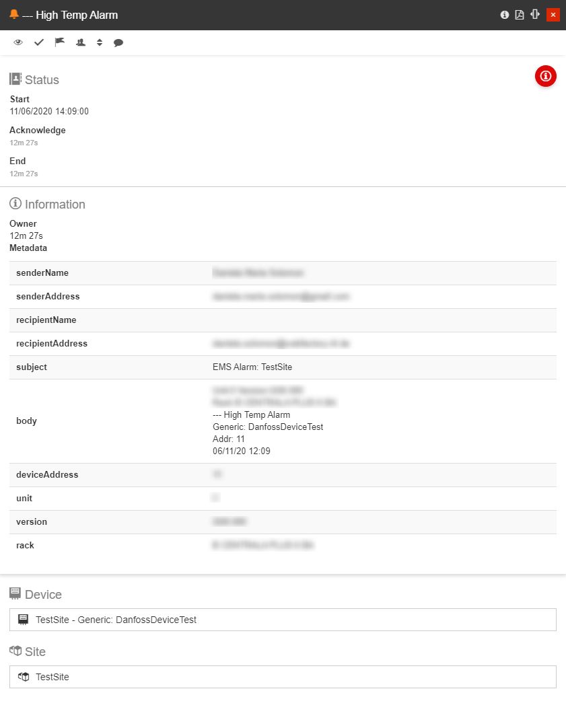Select the body row in metadata table
Screen dimensions: 566x728
coord(283,421)
